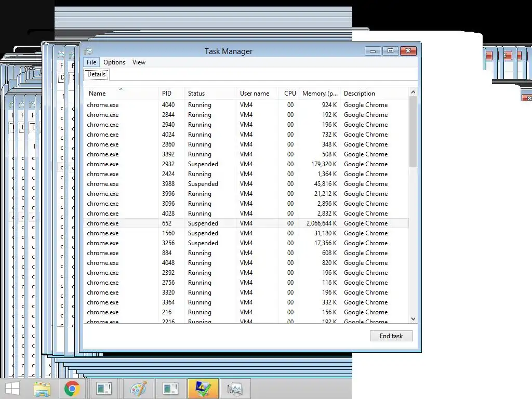Image resolution: width=532 pixels, height=399 pixels.
Task: Click the 45,816 K memory value
Action: point(325,183)
